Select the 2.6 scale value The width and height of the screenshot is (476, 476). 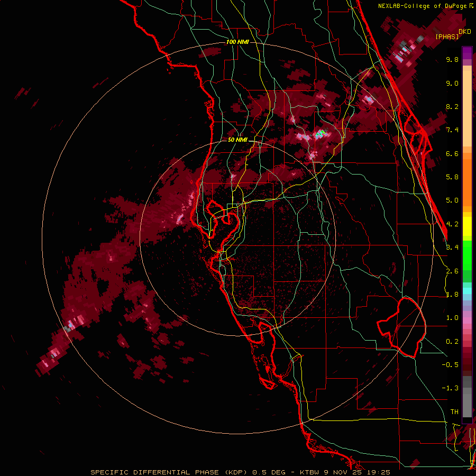[452, 271]
